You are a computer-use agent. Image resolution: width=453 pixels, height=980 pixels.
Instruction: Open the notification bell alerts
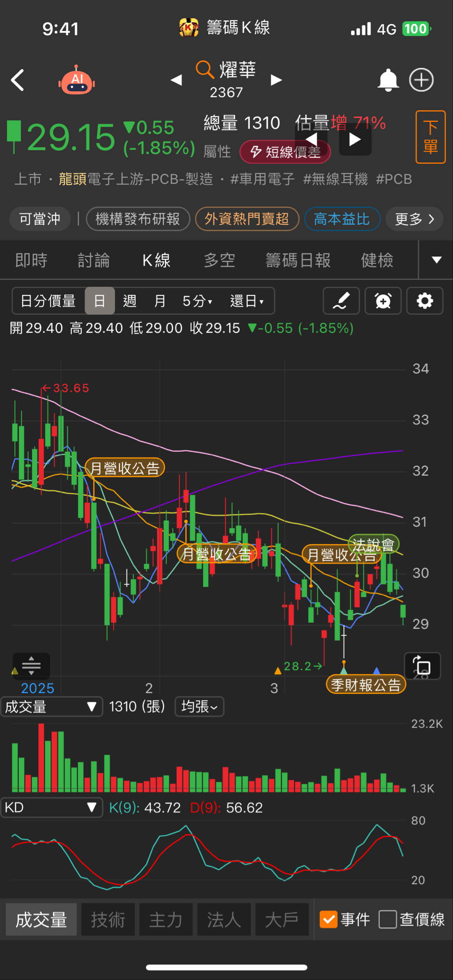coord(388,80)
